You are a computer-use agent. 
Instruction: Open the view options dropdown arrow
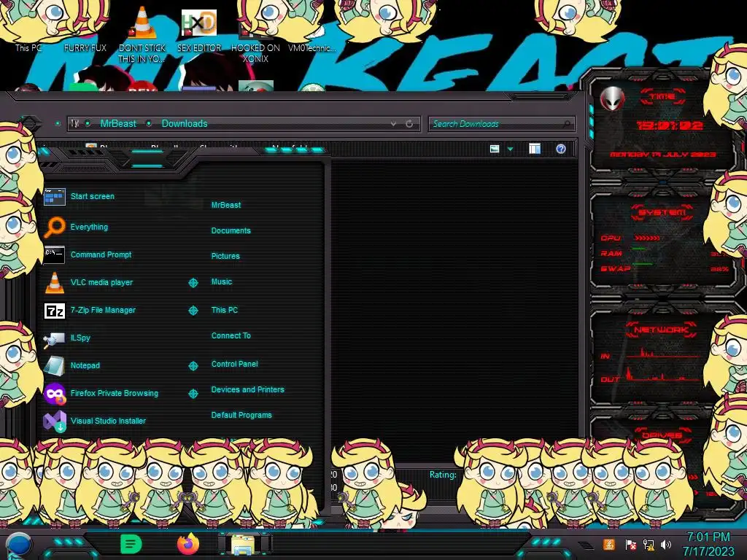tap(510, 149)
